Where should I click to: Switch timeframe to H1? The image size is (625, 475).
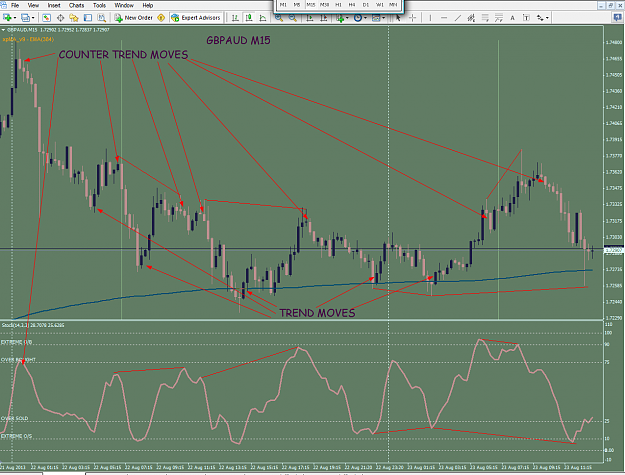338,5
